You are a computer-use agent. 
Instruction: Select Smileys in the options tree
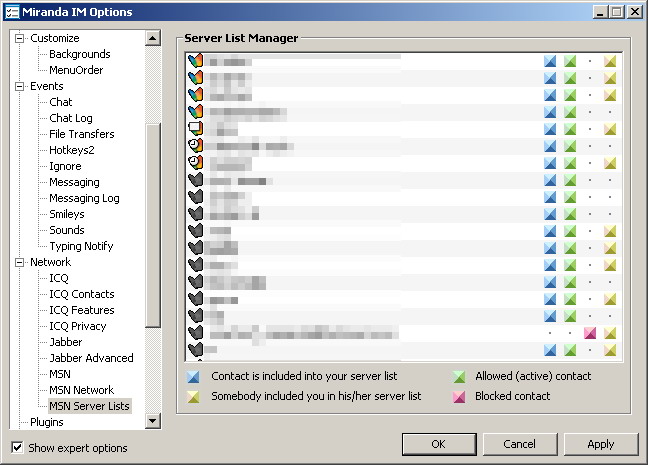point(67,214)
